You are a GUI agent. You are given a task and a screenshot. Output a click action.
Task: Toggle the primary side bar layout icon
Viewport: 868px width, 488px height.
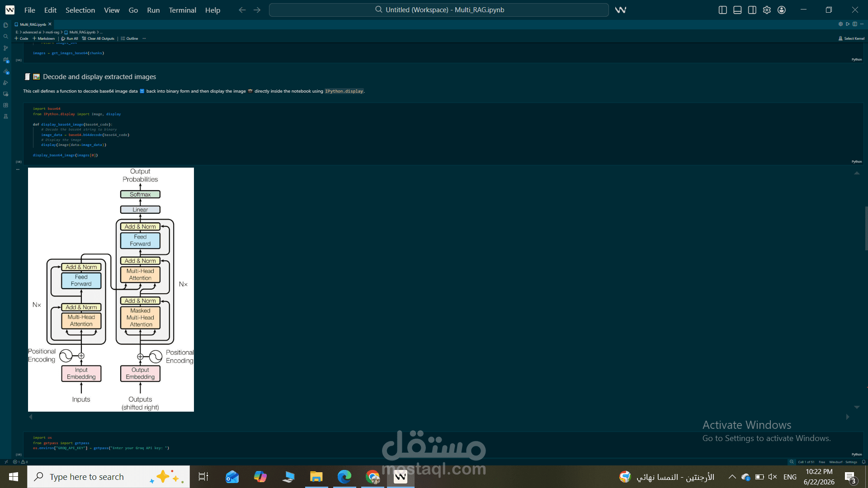(722, 10)
